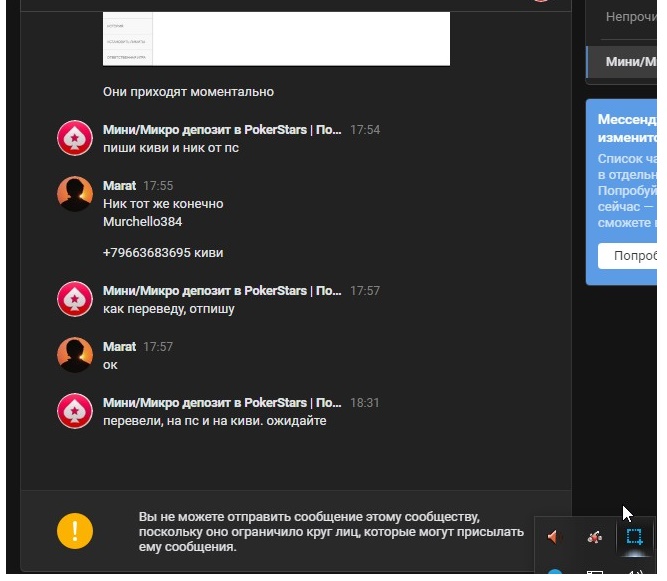This screenshot has height=581, width=667.
Task: Select message "Они приходят моментально"
Action: (188, 92)
